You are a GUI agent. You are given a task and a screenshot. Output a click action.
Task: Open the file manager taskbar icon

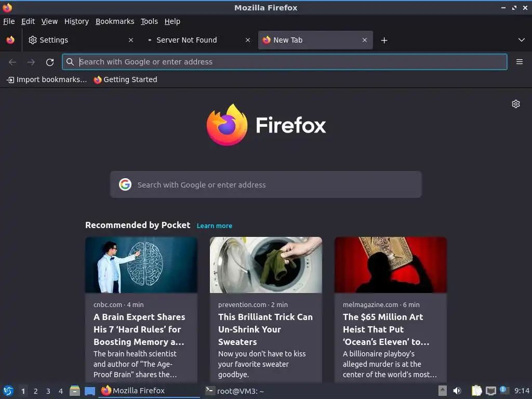pyautogui.click(x=75, y=391)
